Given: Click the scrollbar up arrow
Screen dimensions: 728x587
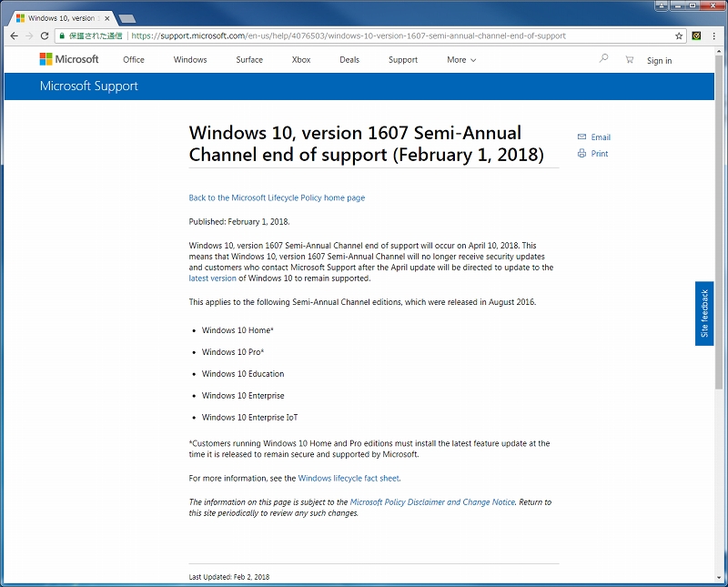Looking at the screenshot, I should click(719, 51).
